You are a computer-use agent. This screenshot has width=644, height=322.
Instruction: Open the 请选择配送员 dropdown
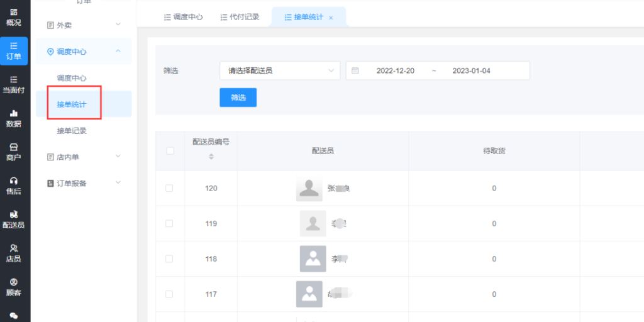(279, 70)
